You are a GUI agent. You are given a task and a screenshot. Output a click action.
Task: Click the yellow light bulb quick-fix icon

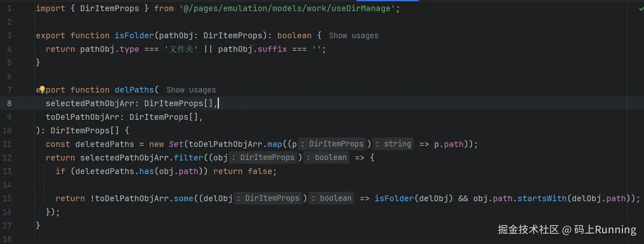pos(42,90)
